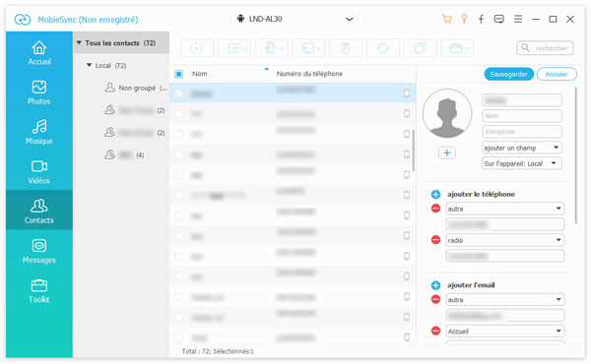This screenshot has height=364, width=591.
Task: Remove the Accueil email entry with minus
Action: tap(435, 331)
